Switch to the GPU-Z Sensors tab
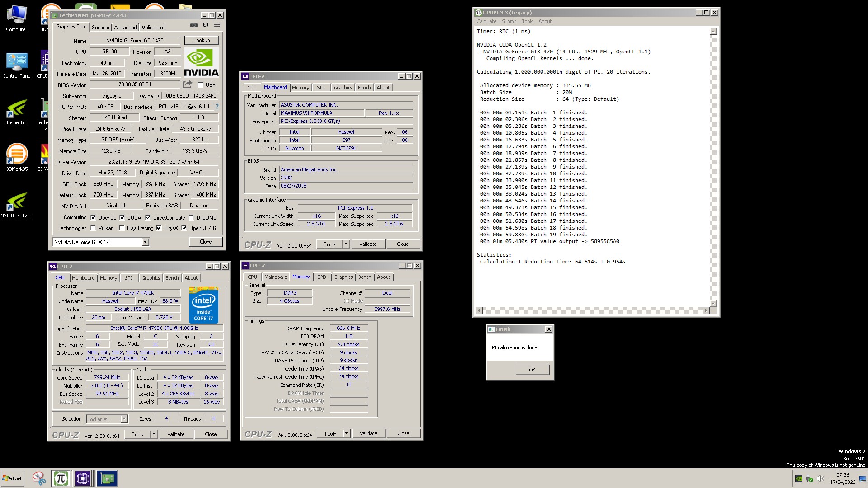The width and height of the screenshot is (868, 488). tap(100, 27)
